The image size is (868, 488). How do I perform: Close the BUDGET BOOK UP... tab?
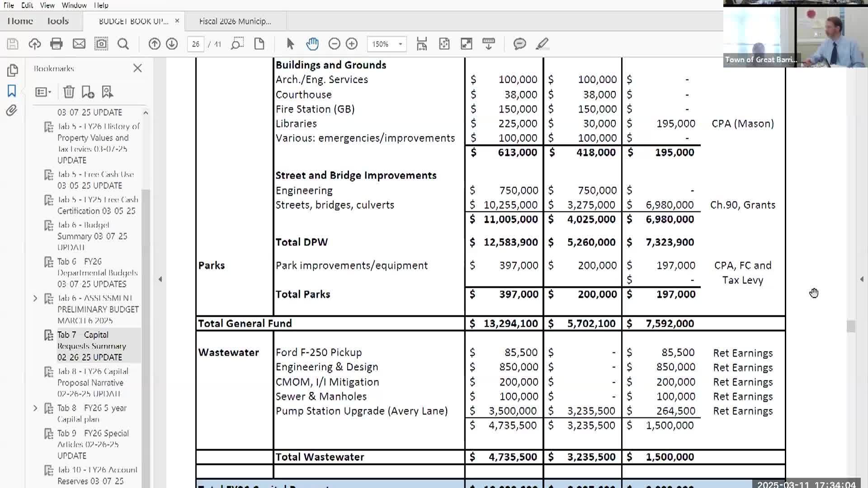[x=177, y=21]
